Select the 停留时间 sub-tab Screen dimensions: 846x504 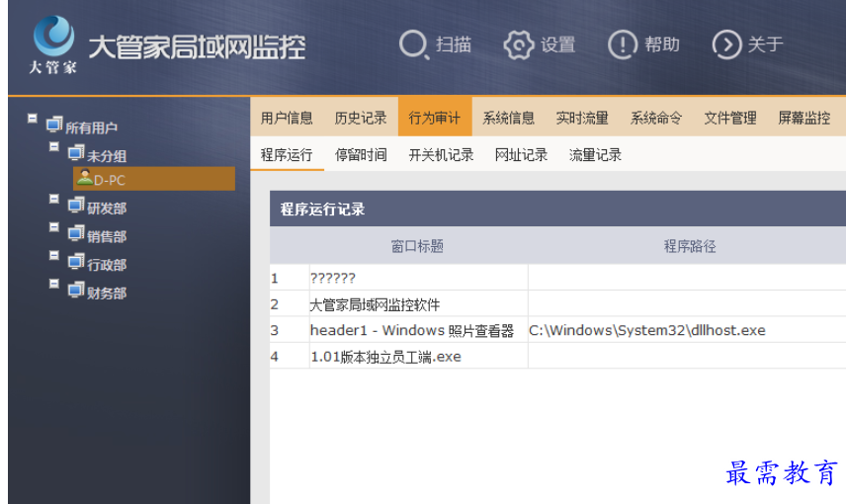(x=361, y=155)
